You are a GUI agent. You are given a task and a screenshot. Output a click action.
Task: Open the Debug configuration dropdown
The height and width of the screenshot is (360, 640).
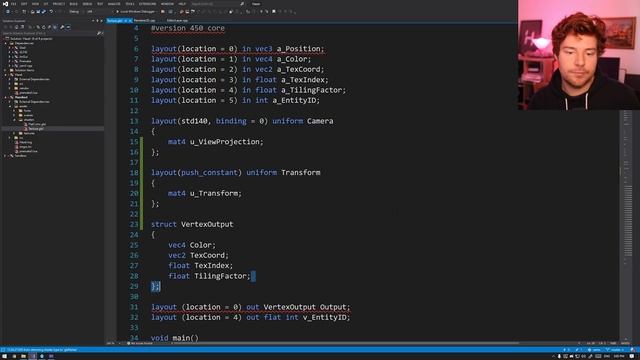click(76, 12)
